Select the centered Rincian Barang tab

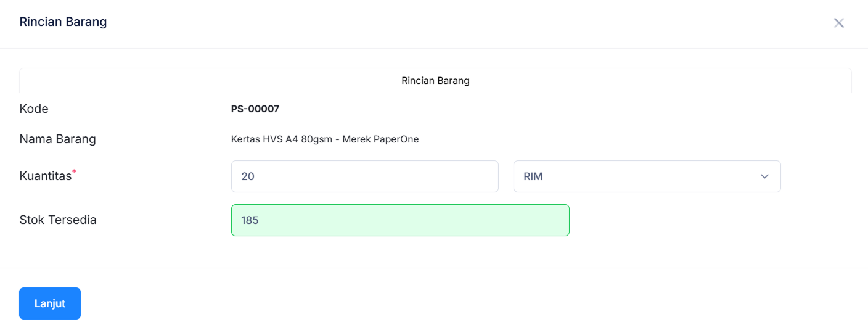tap(435, 81)
